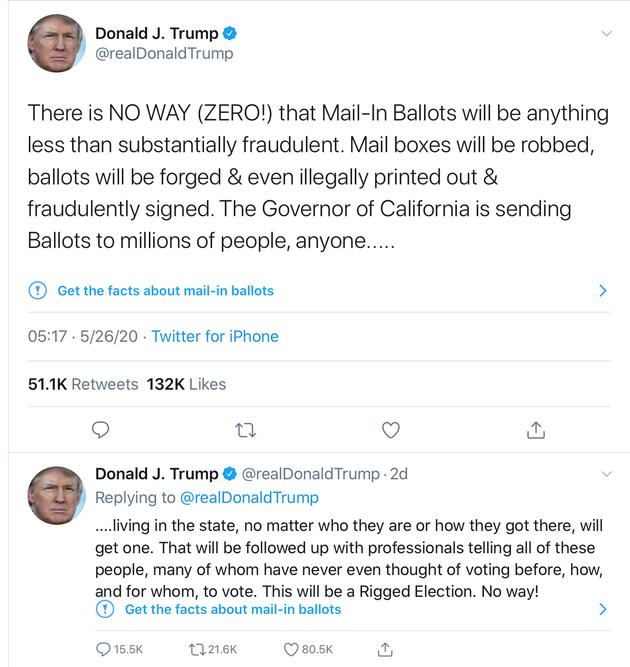
Task: Click the @realDonaldTrump 'Replying to' mention
Action: 249,497
